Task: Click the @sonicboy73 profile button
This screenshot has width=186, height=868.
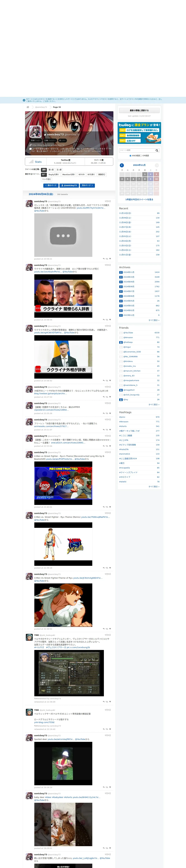Action: (x=69, y=185)
